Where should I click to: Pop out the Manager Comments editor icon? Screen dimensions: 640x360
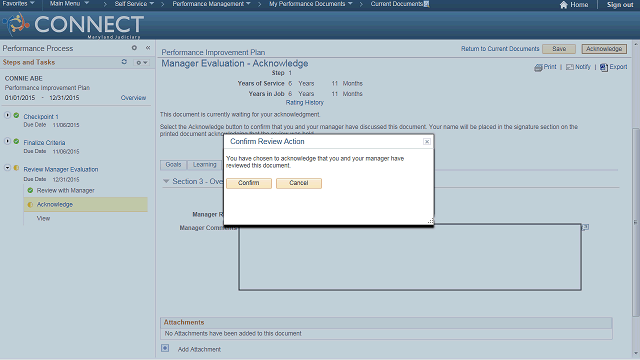[585, 227]
